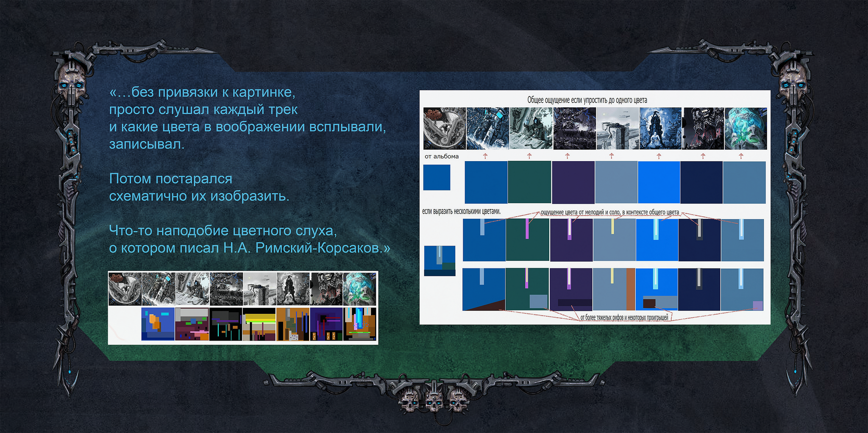Open the crystal artwork in the left strip
The height and width of the screenshot is (433, 868).
(x=360, y=289)
